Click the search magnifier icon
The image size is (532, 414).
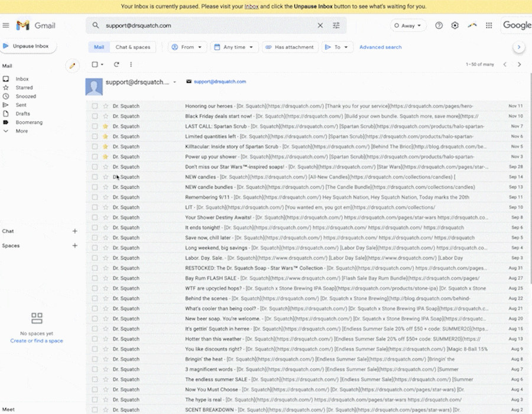click(x=96, y=25)
